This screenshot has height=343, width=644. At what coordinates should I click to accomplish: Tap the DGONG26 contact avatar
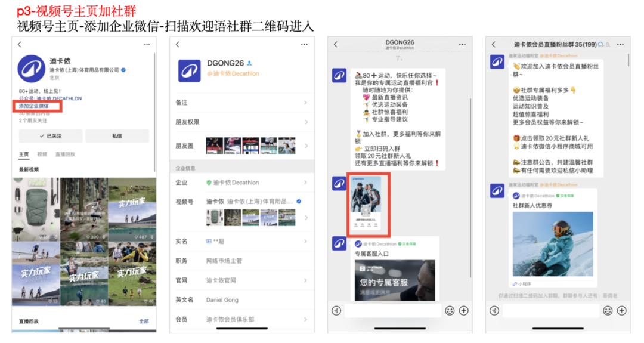tap(190, 70)
